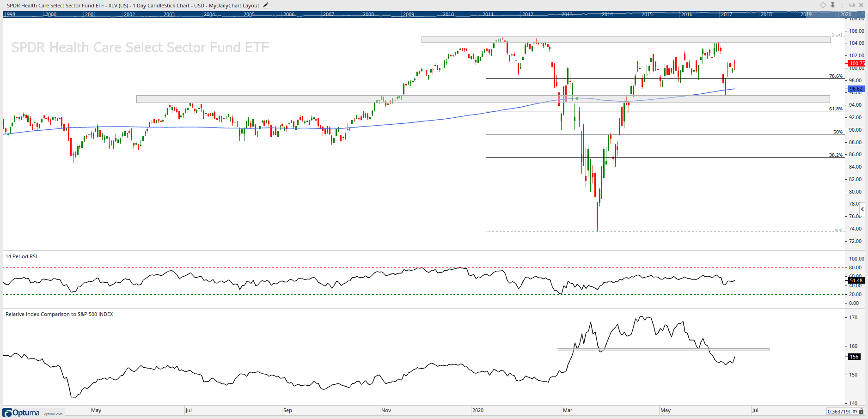This screenshot has width=868, height=419.
Task: Click 2020 in the overview timeline bar
Action: pyautogui.click(x=846, y=14)
